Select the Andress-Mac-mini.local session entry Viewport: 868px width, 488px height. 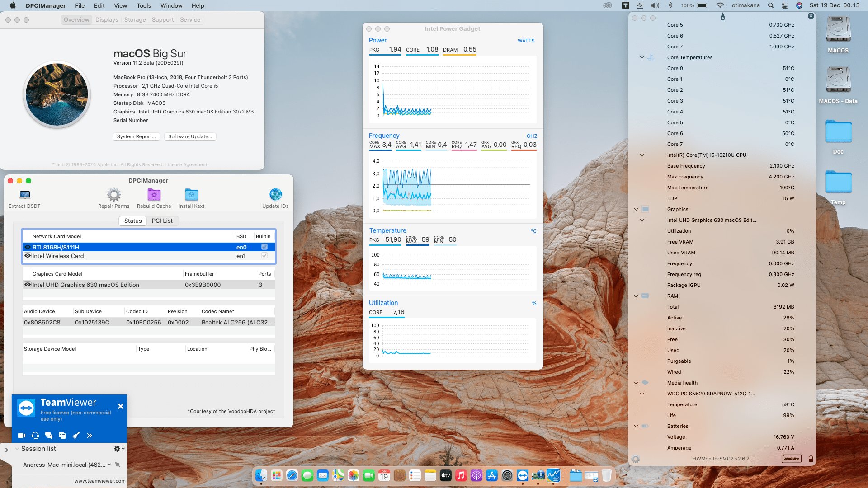coord(63,464)
